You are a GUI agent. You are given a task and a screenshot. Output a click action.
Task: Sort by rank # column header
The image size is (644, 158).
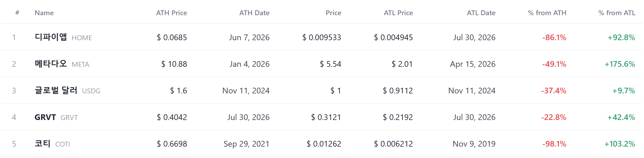coord(17,12)
